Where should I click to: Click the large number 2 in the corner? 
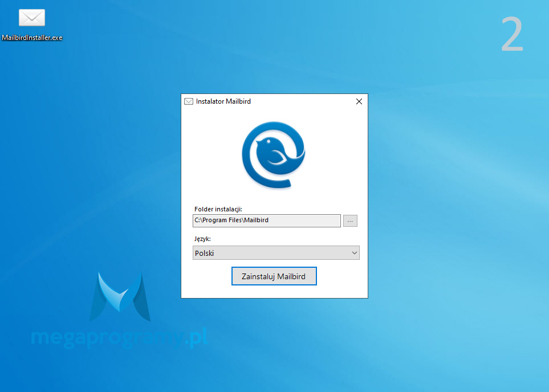[x=512, y=35]
